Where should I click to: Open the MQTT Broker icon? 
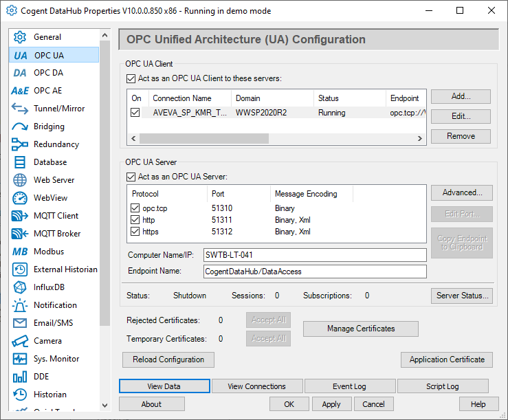point(20,234)
